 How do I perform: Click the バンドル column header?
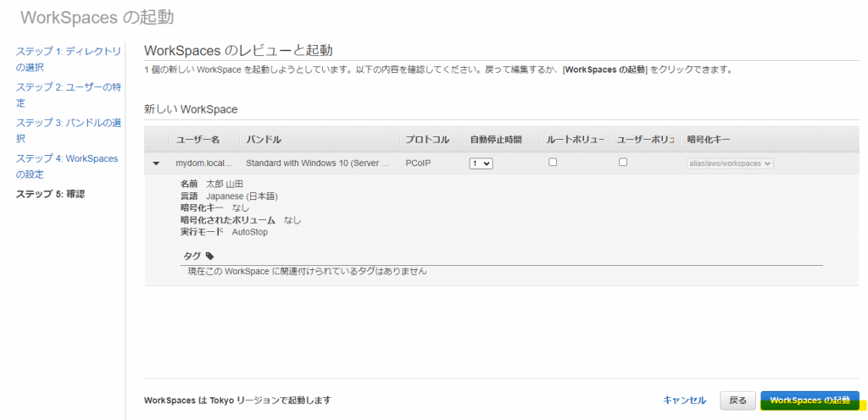(x=264, y=139)
